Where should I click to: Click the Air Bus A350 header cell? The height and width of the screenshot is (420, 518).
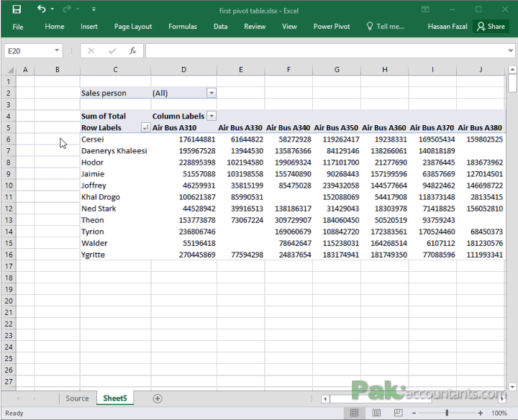(336, 128)
